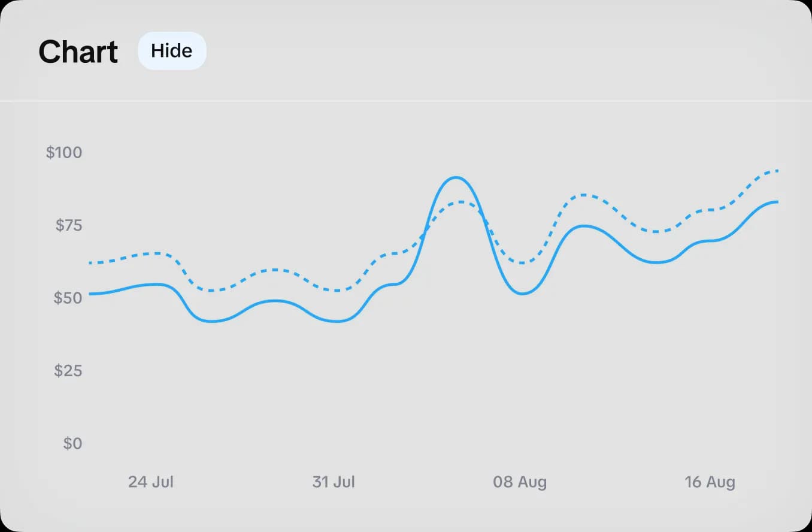
Task: Click the dashed line's starting point
Action: 90,262
